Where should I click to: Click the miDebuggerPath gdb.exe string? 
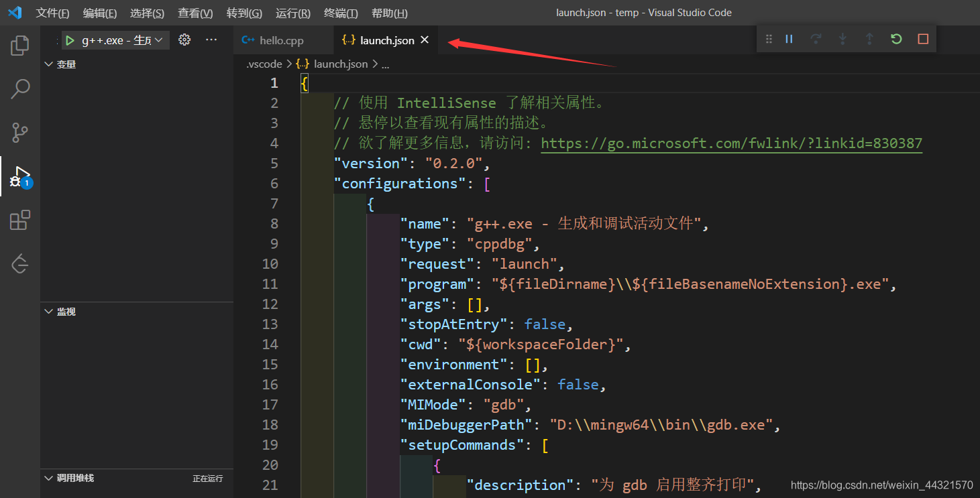click(x=661, y=425)
